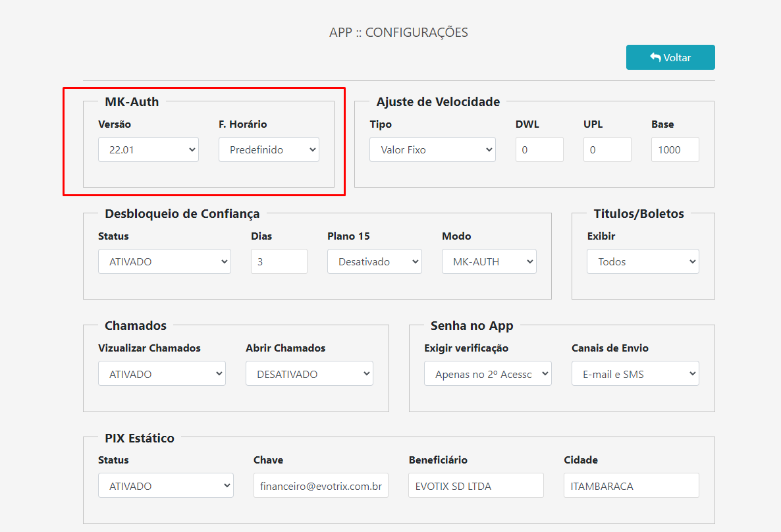Click the Dias field showing 3
The height and width of the screenshot is (532, 781).
coord(279,261)
